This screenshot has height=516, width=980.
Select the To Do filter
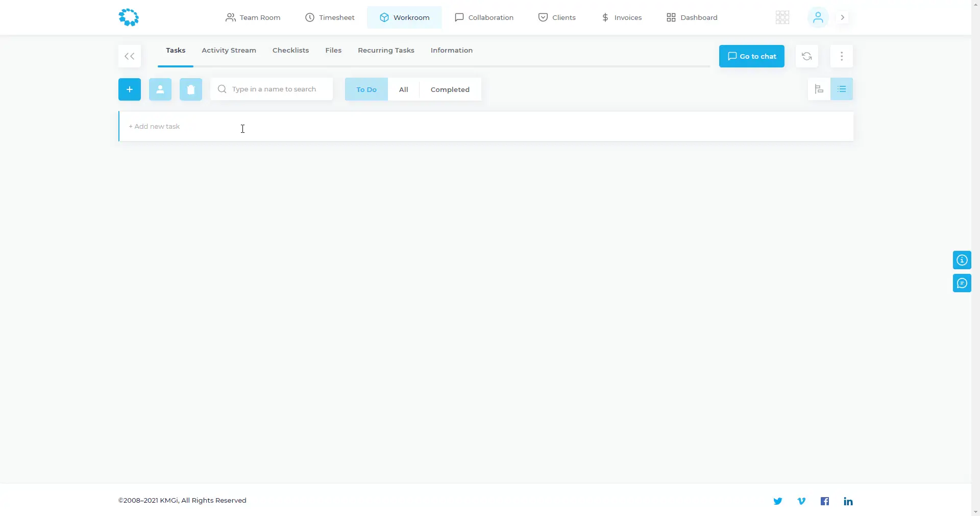point(366,89)
